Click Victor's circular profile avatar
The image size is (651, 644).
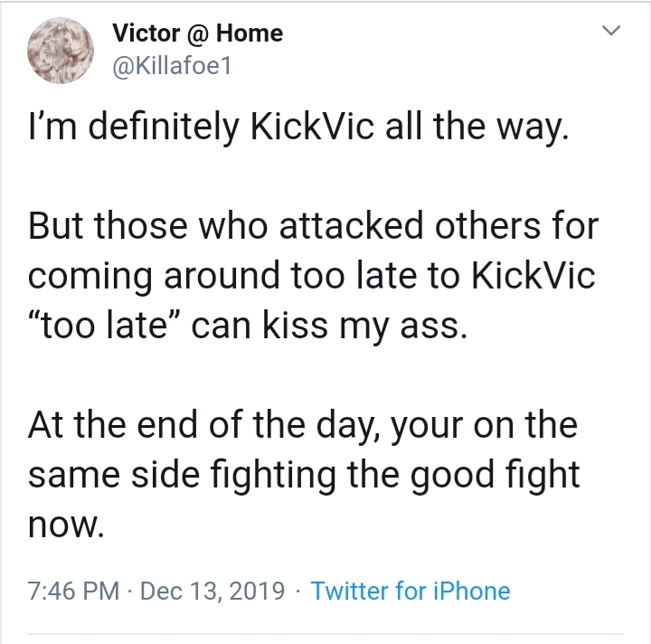coord(61,51)
